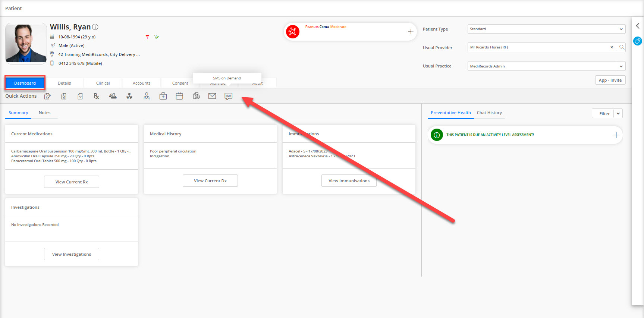
Task: Switch to the Dashboard tab
Action: (25, 83)
